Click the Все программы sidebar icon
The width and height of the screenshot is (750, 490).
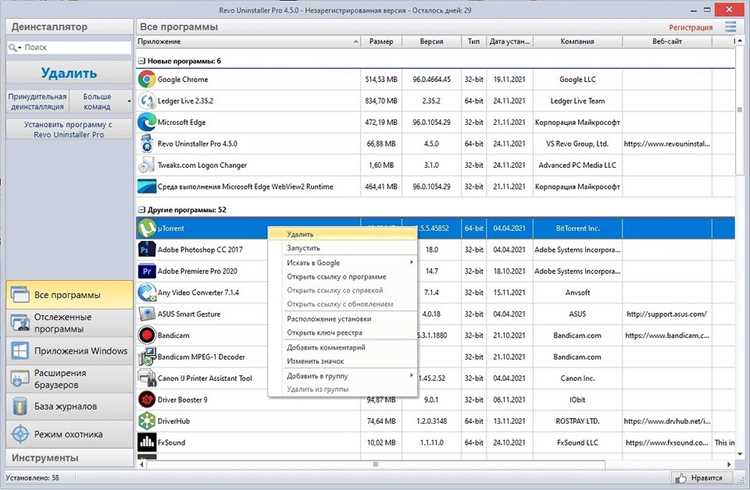(x=20, y=295)
